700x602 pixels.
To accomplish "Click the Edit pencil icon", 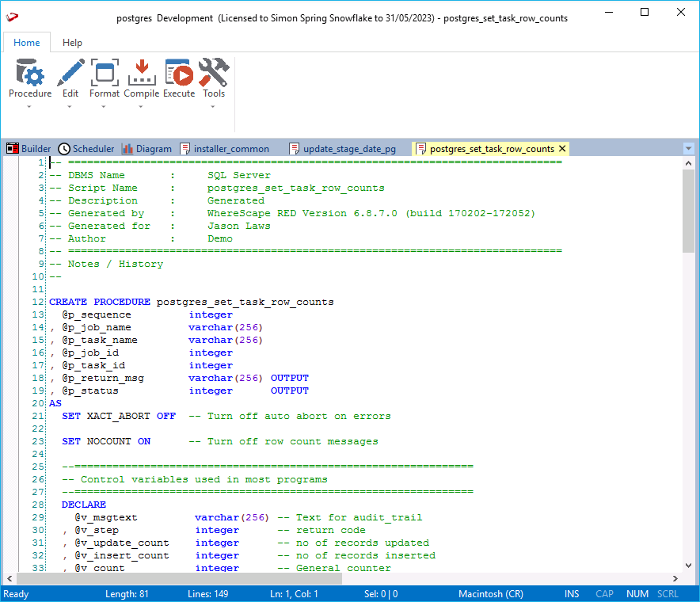I will [70, 73].
